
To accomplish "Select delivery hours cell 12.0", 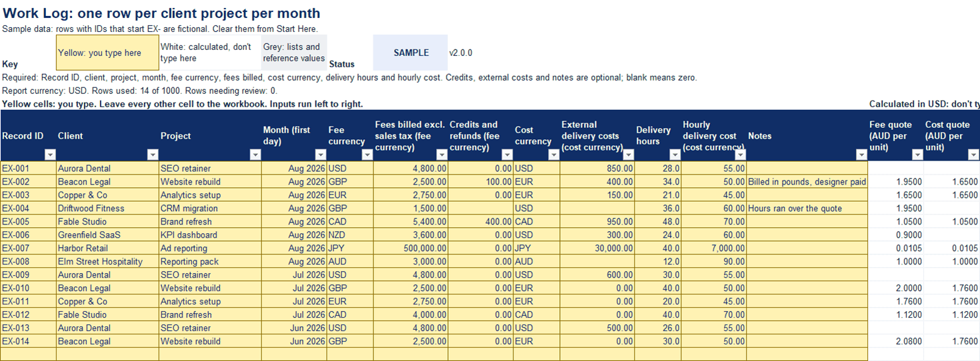I will coord(658,262).
